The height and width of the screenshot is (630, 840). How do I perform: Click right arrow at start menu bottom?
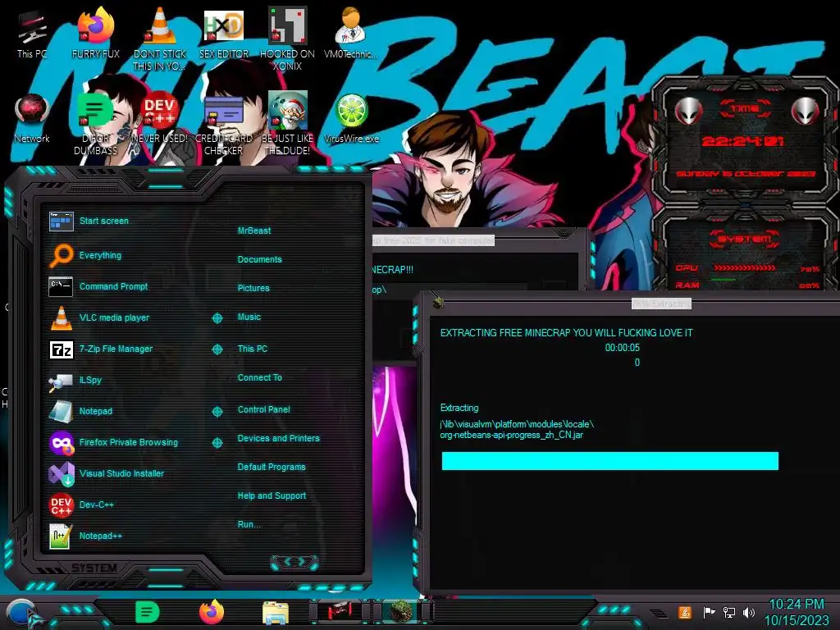coord(302,561)
